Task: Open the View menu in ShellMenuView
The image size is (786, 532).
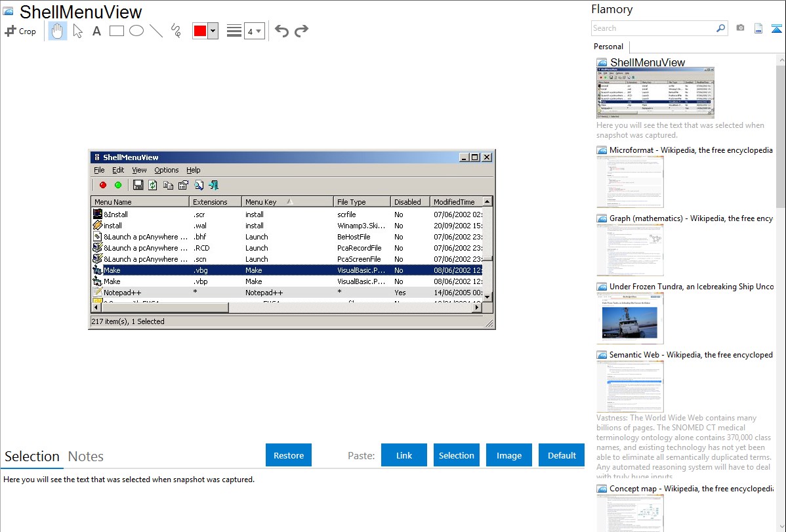Action: tap(139, 170)
